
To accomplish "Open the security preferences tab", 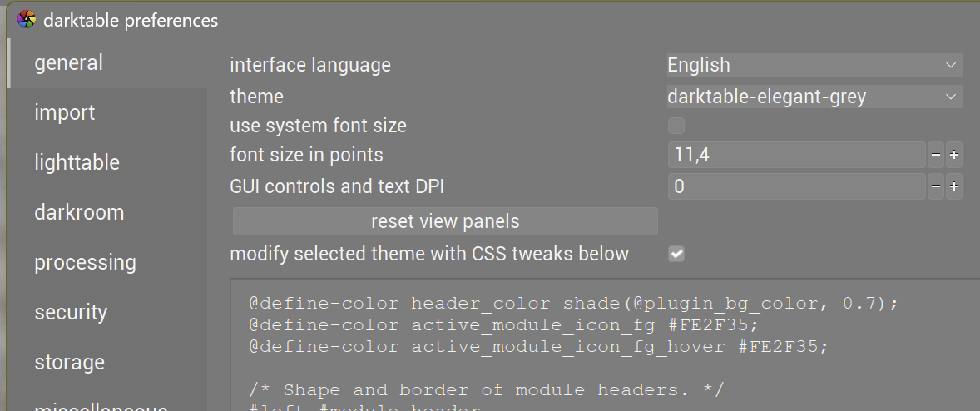I will pos(71,312).
